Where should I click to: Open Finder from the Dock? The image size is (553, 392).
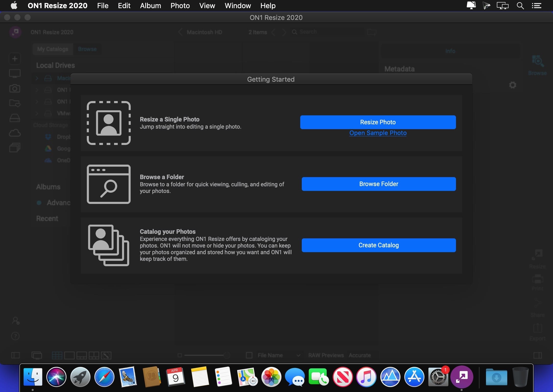33,377
